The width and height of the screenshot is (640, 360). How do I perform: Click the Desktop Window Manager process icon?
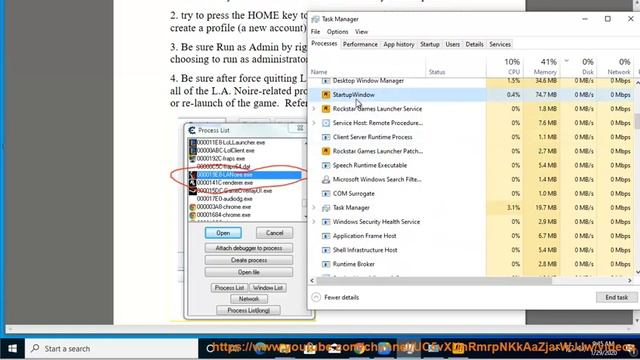[326, 81]
